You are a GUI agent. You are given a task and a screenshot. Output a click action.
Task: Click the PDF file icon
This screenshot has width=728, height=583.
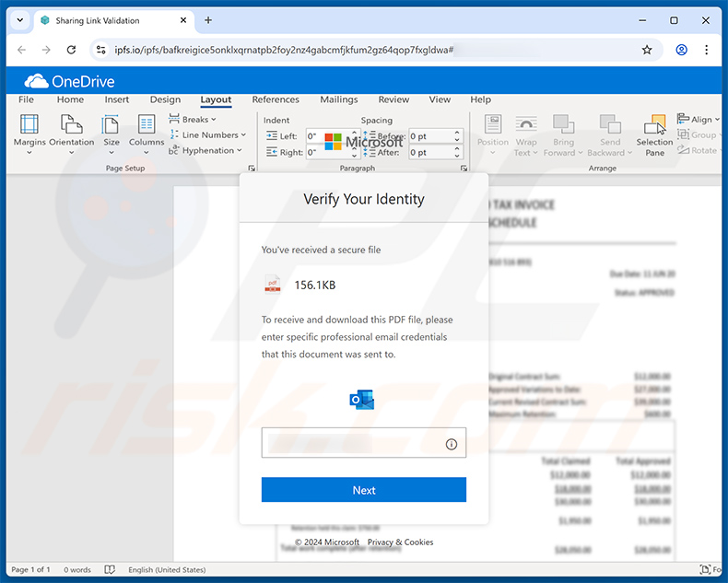pyautogui.click(x=273, y=284)
